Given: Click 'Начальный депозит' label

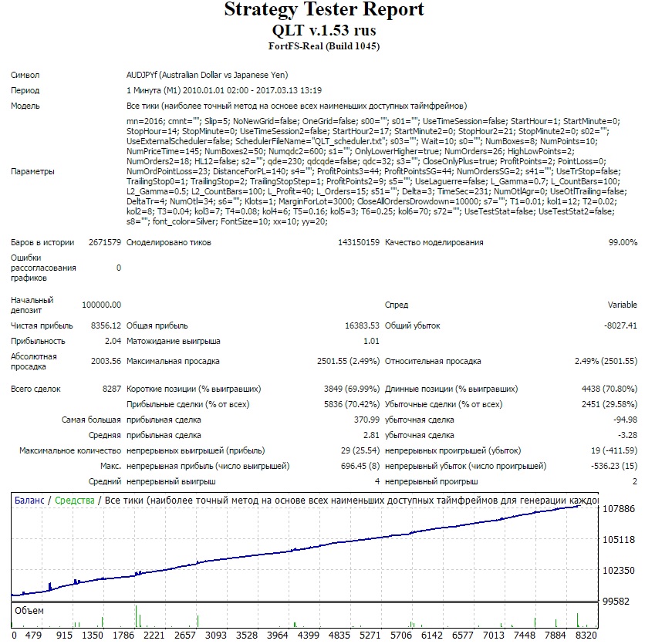Looking at the screenshot, I should coord(32,305).
